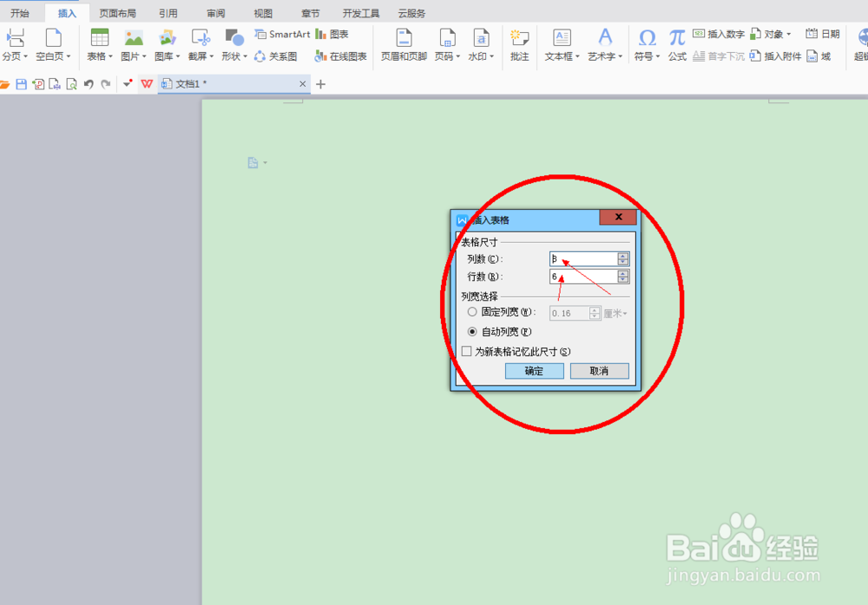Viewport: 868px width, 605px height.
Task: Expand the 截屏 dropdown arrow
Action: 212,56
